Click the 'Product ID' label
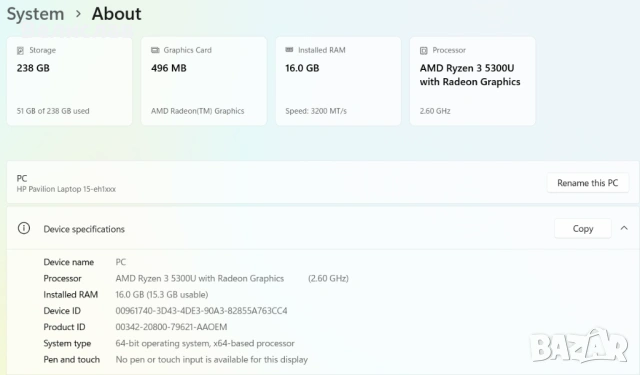The width and height of the screenshot is (640, 375). [64, 327]
